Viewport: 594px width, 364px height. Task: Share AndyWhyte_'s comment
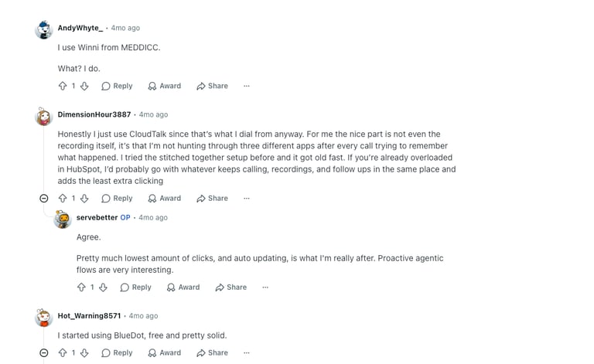pyautogui.click(x=212, y=86)
